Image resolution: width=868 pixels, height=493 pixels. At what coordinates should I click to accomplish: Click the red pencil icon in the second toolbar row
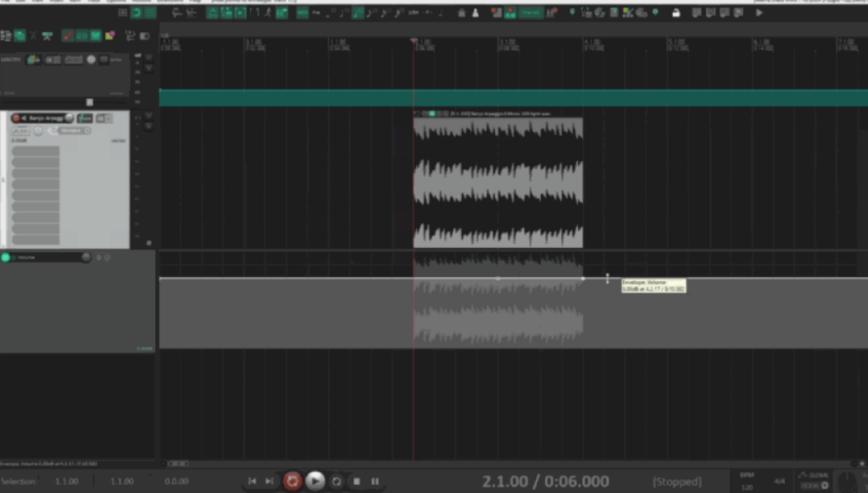(x=68, y=36)
